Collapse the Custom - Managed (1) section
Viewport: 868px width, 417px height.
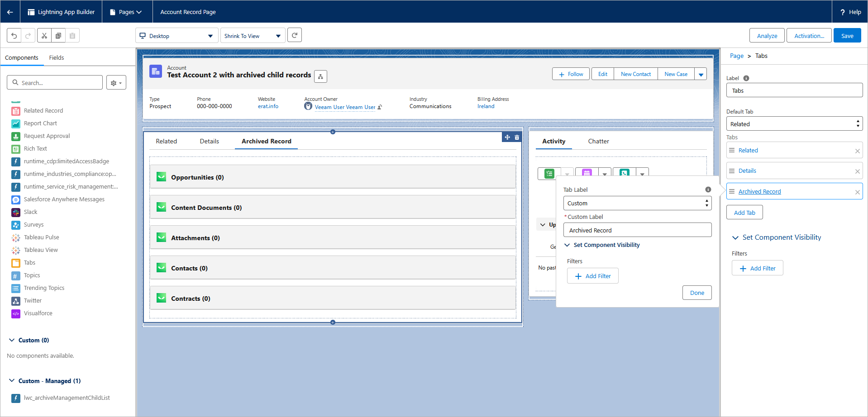click(x=12, y=381)
